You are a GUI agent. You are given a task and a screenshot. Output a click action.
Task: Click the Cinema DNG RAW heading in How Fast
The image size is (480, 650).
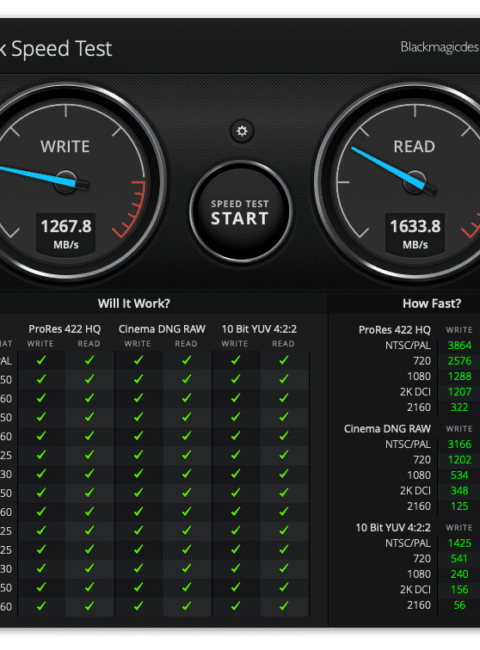click(x=387, y=429)
